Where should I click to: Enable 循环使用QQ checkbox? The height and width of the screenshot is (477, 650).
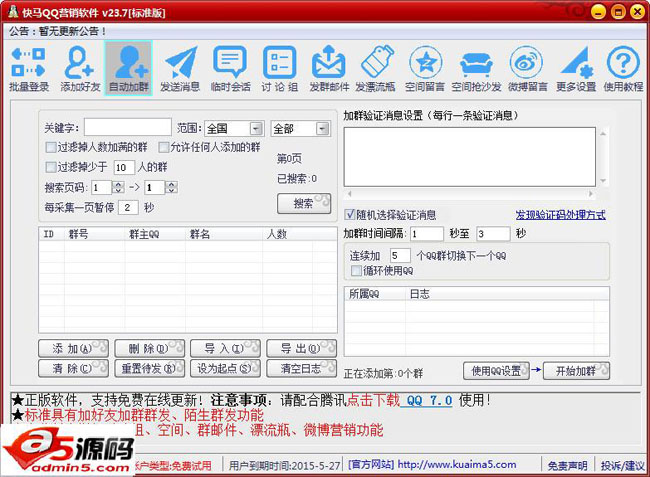[357, 271]
